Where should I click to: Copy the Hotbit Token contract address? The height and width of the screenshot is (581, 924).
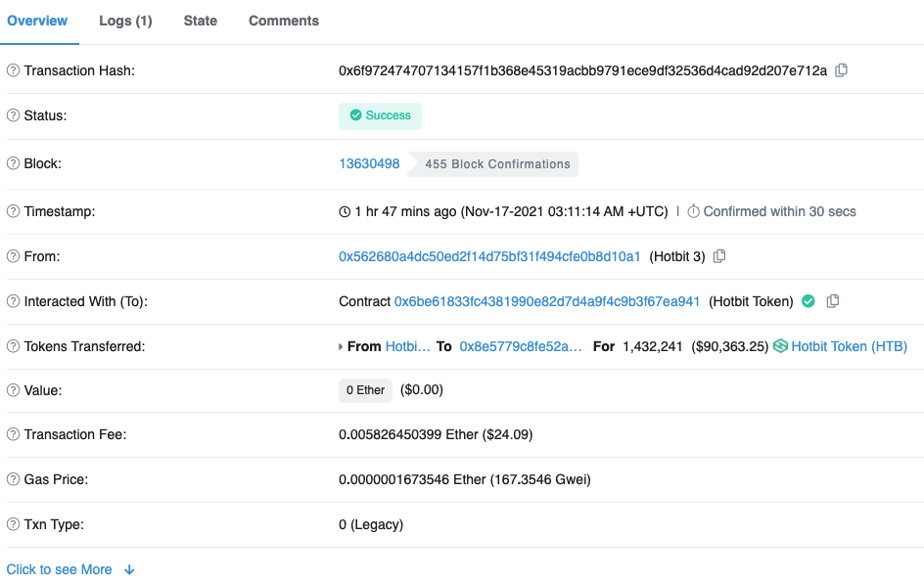point(833,301)
